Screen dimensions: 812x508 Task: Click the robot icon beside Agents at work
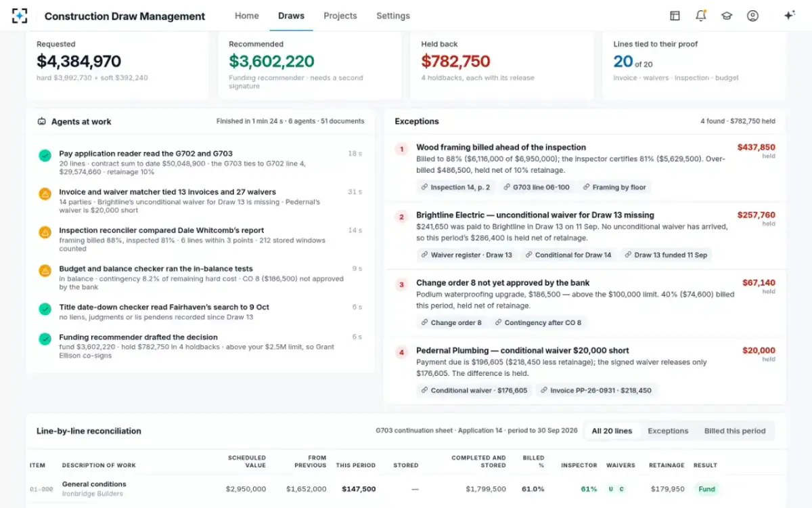coord(41,122)
